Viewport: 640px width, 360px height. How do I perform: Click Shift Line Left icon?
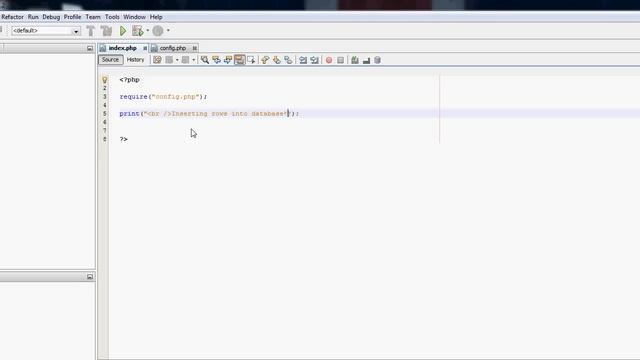pos(303,60)
